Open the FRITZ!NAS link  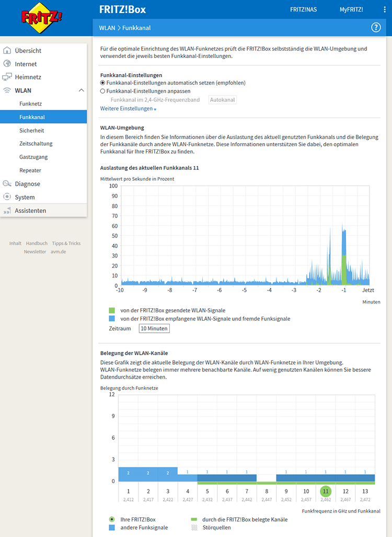tap(303, 9)
